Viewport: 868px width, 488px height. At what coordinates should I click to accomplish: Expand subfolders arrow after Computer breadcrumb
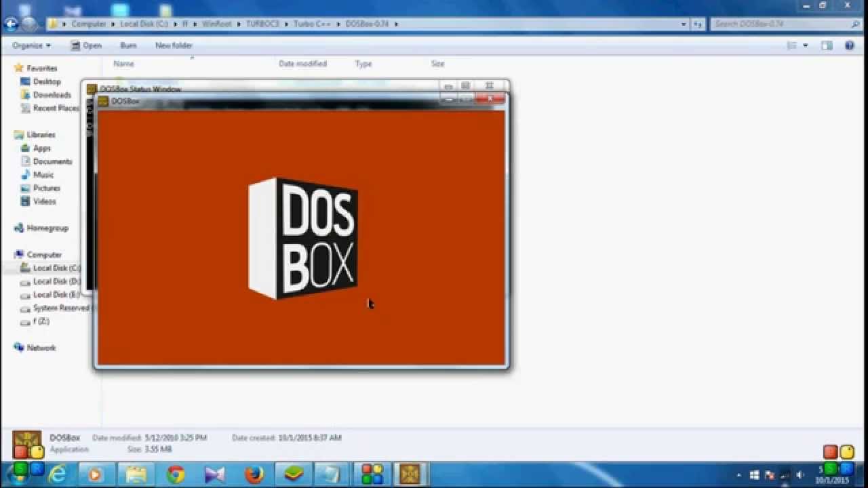tap(113, 24)
